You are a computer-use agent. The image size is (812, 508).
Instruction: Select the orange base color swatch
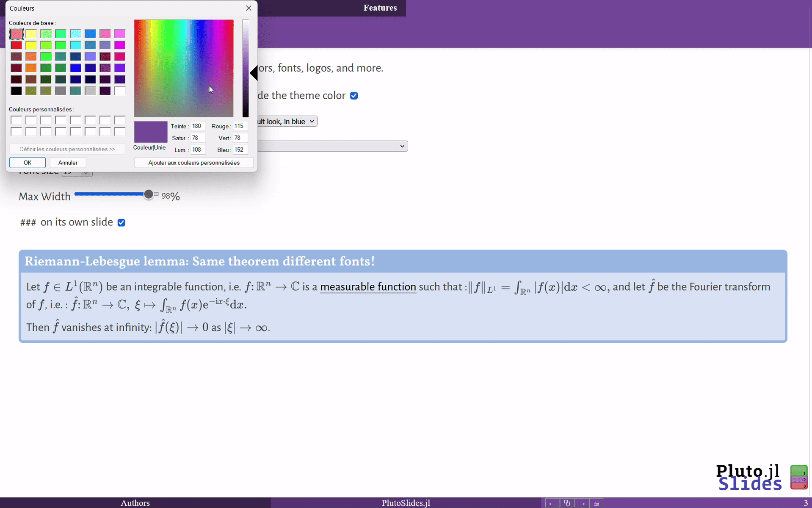(31, 68)
